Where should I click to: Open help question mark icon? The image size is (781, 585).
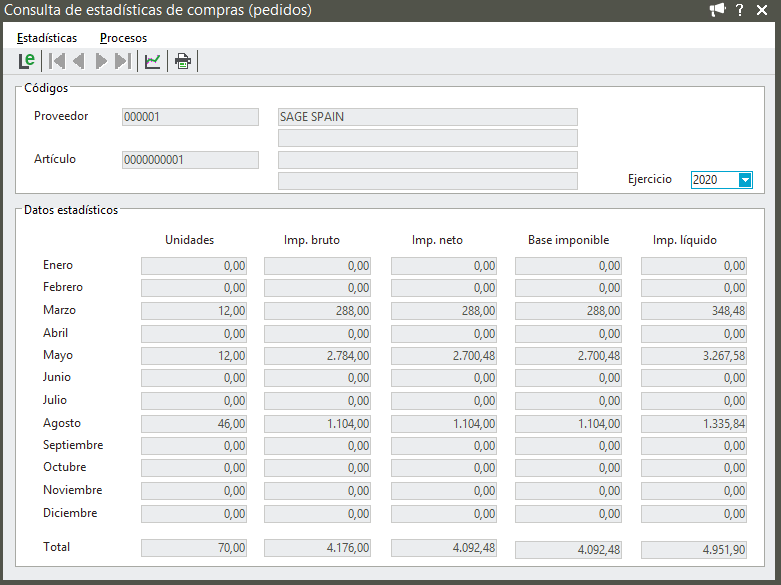click(x=740, y=10)
